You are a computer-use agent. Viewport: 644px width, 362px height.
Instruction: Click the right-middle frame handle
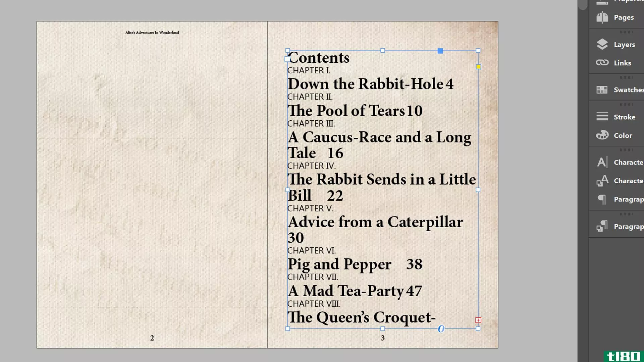[478, 190]
